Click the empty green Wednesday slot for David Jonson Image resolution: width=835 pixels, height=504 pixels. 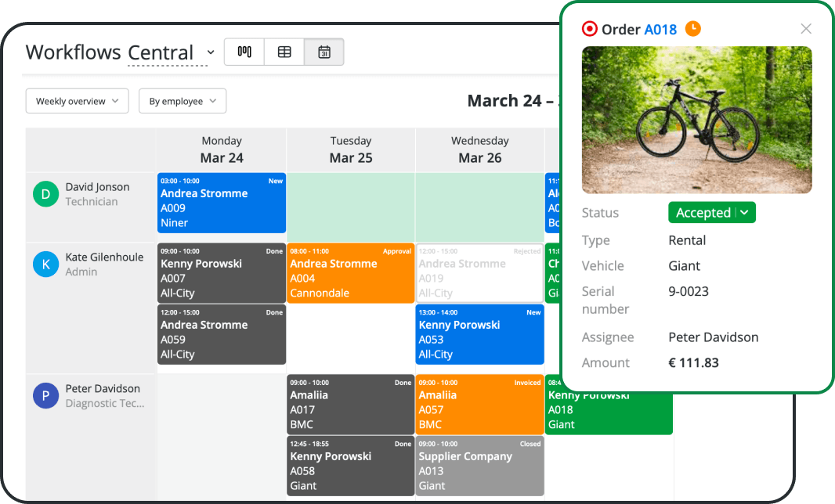coord(479,207)
